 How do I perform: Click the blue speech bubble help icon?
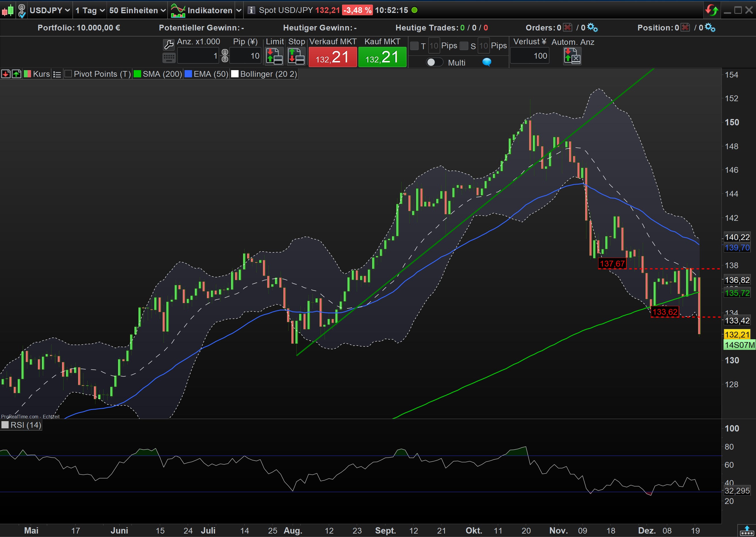click(x=487, y=62)
